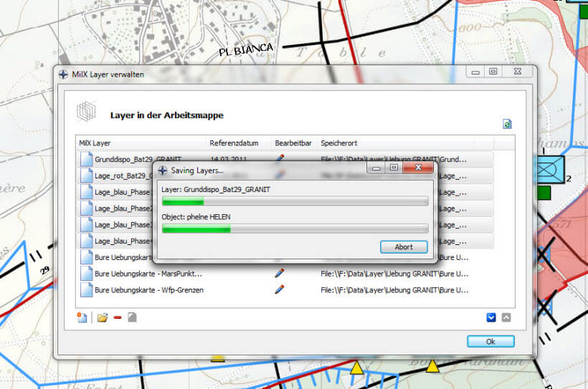Select Bure Uebungskarte - MarsPunkt layer
The width and height of the screenshot is (588, 389).
148,274
